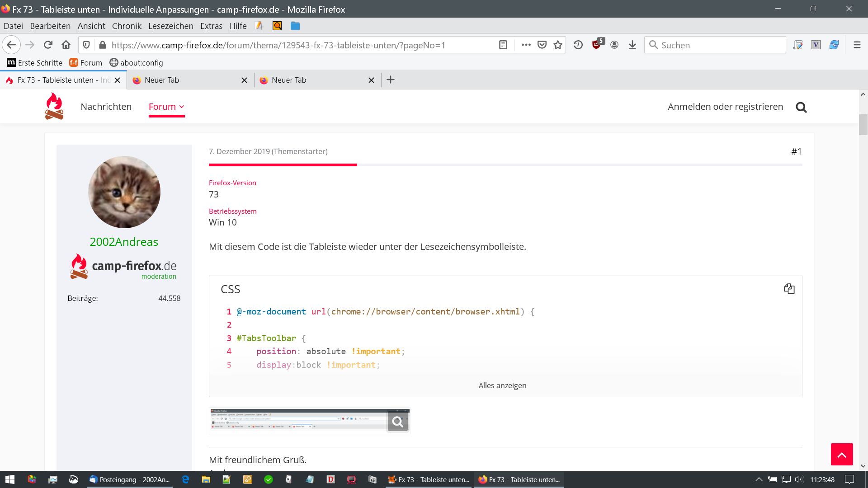Click the red scroll-to-top arrow button
868x488 pixels.
(x=841, y=454)
